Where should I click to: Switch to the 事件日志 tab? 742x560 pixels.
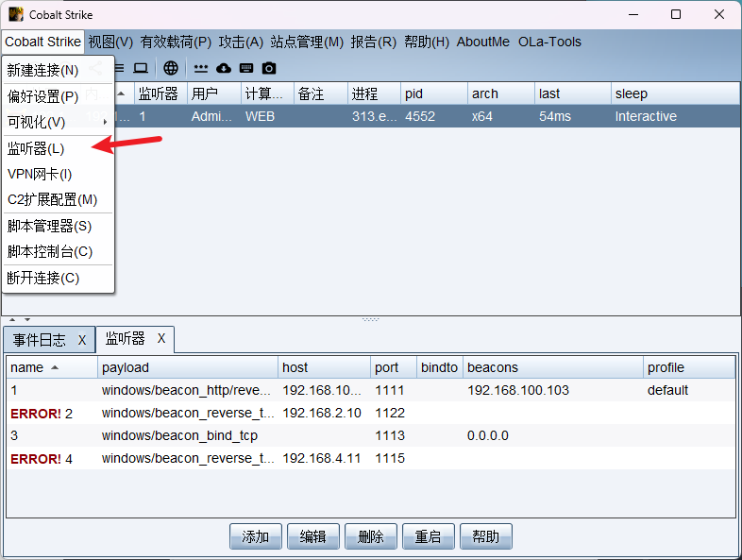point(40,340)
